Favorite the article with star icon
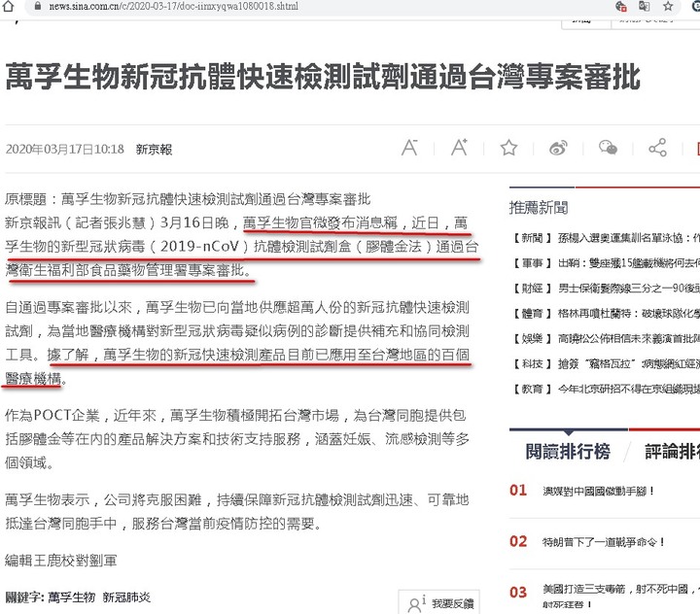 (x=508, y=148)
